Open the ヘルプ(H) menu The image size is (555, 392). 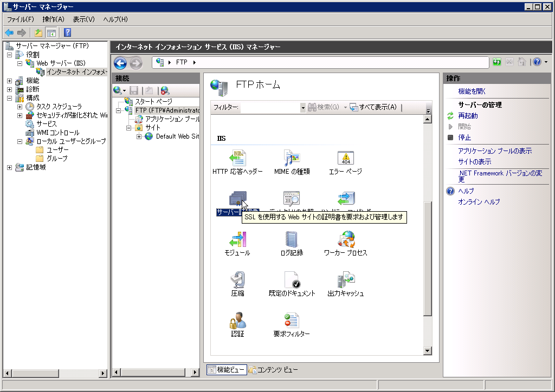[x=115, y=19]
